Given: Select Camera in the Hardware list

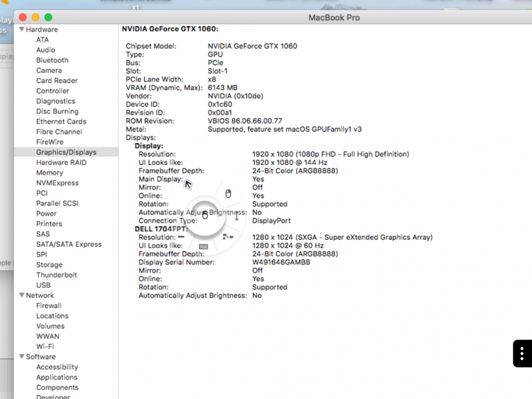Looking at the screenshot, I should click(x=49, y=70).
